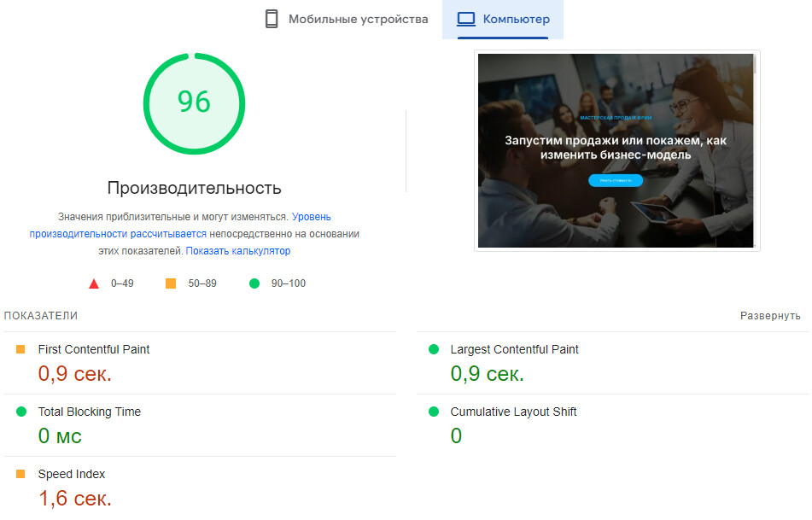
Task: Click the ПОКАЗАТЕЛИ section heading
Action: click(x=41, y=316)
